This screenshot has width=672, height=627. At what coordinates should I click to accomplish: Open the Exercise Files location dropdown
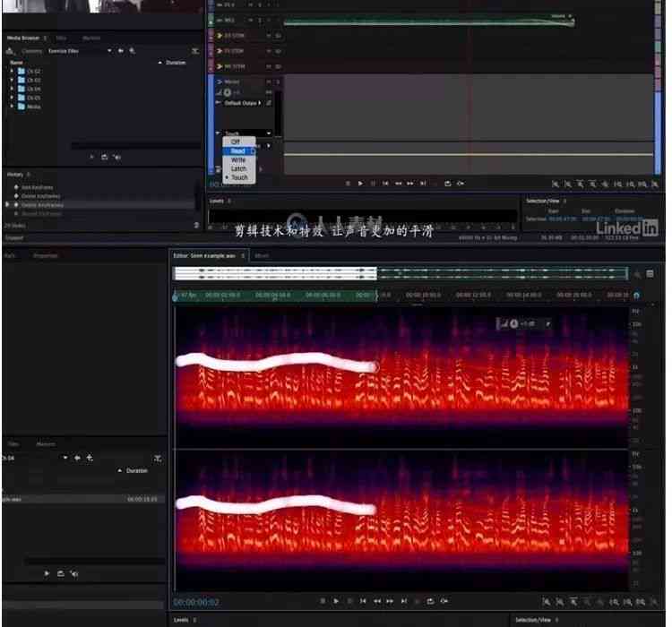click(x=79, y=51)
